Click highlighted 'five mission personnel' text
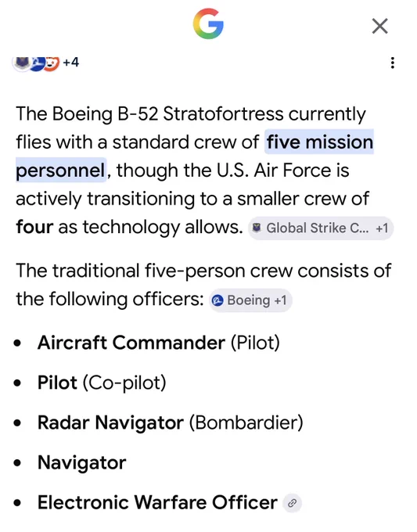This screenshot has width=417, height=532. pos(195,156)
